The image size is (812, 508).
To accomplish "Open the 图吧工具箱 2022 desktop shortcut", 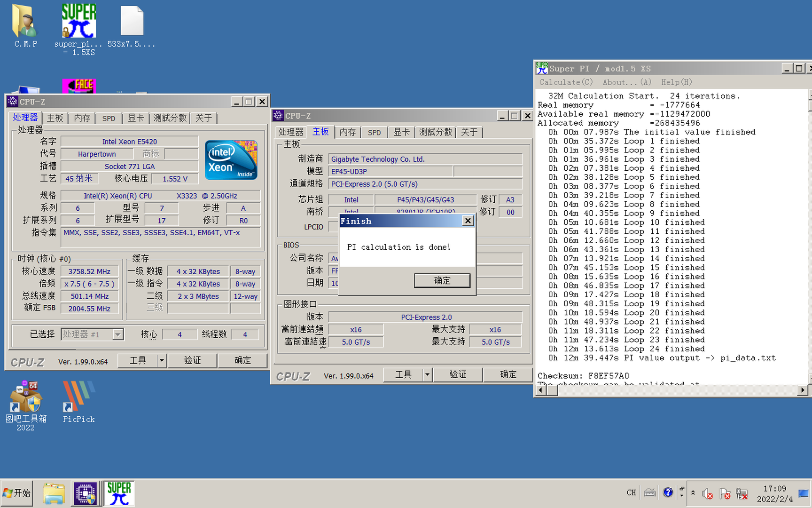I will 26,407.
